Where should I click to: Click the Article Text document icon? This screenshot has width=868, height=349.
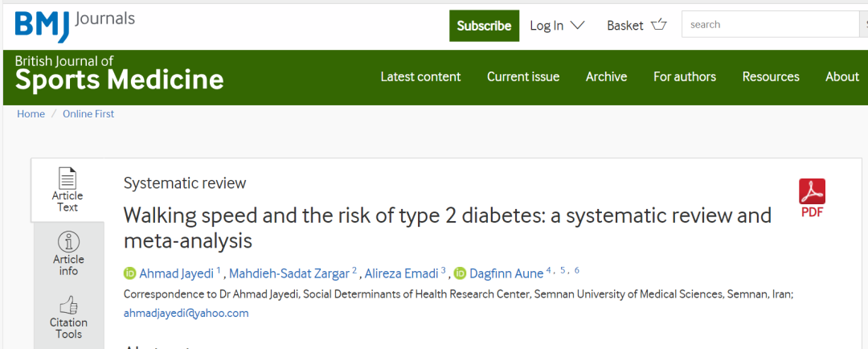(68, 178)
